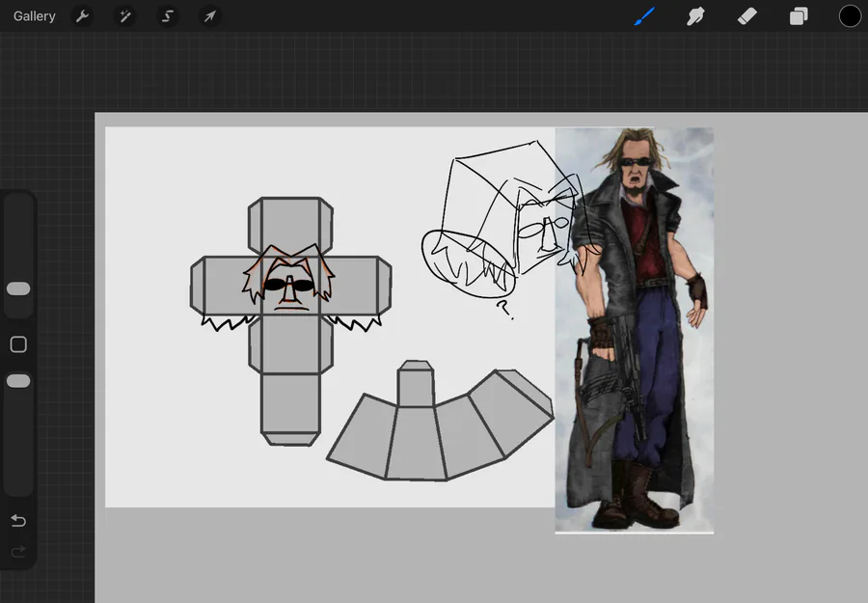Select the Eraser tool

[746, 16]
